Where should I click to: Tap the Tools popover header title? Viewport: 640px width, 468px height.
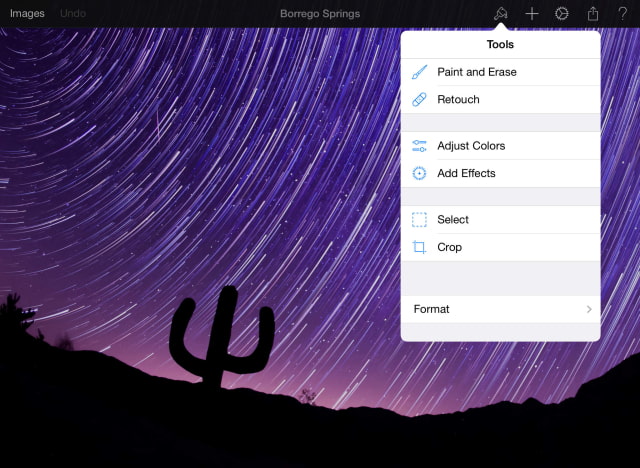pos(500,44)
